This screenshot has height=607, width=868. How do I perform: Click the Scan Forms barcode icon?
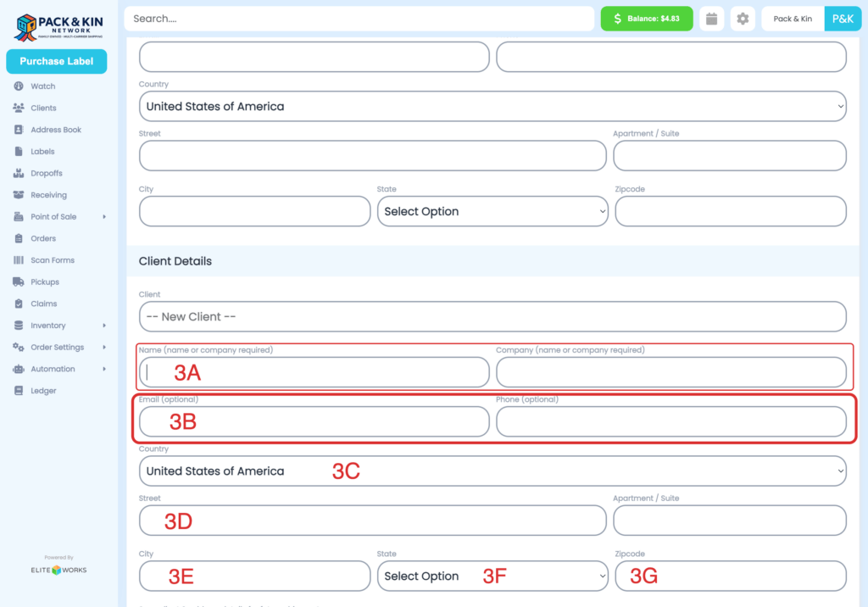tap(19, 260)
